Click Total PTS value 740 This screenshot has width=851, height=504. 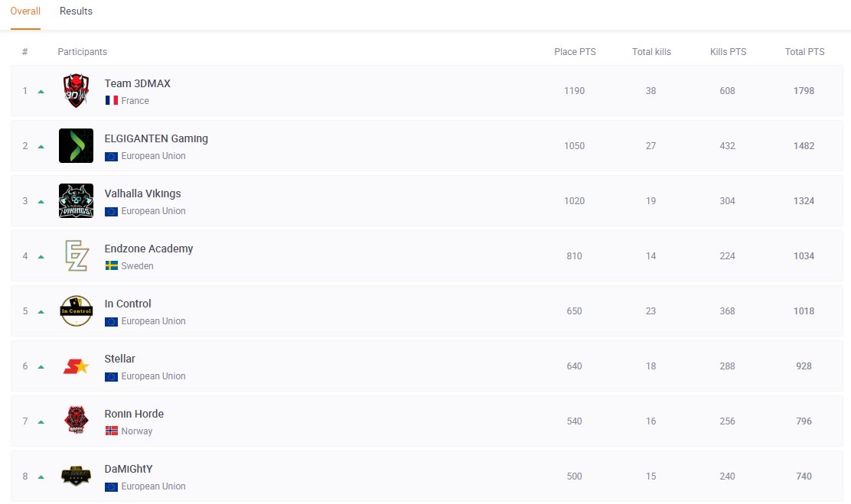804,476
